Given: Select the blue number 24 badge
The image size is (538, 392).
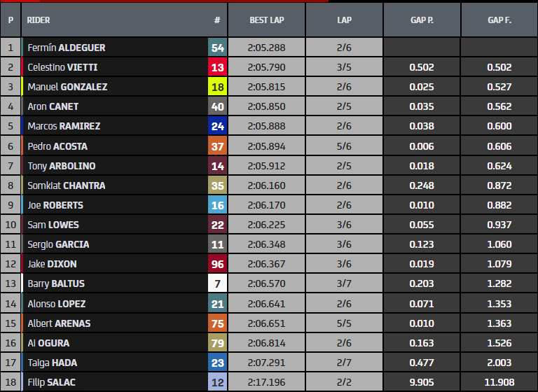Looking at the screenshot, I should click(217, 127).
